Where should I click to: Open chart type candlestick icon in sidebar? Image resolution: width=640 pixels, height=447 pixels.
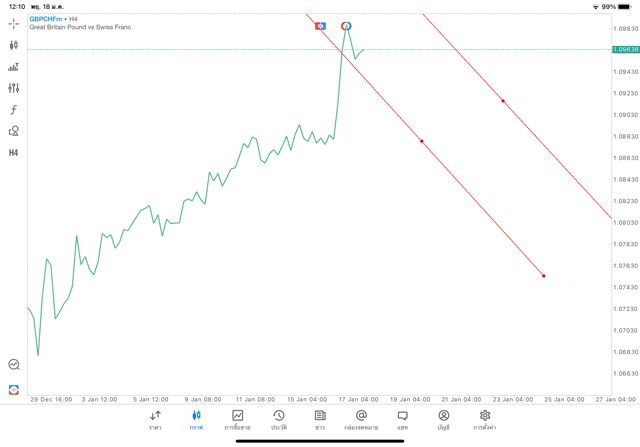click(13, 45)
